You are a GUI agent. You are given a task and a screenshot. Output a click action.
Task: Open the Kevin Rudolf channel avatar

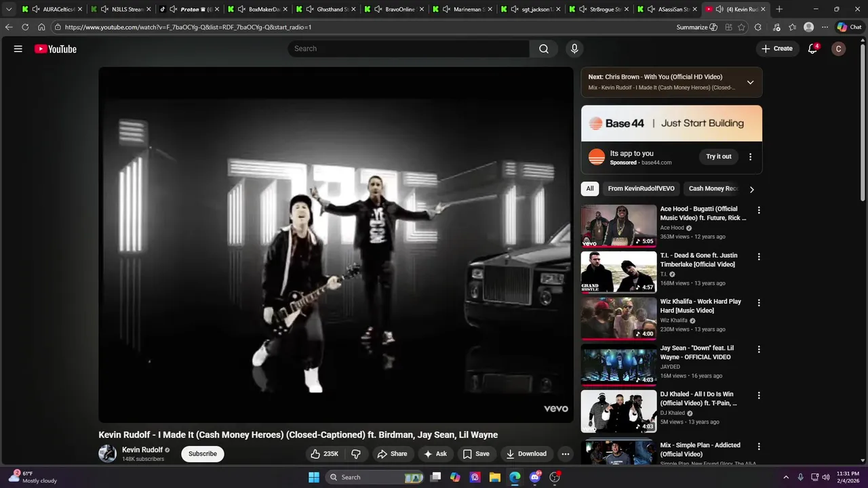click(x=107, y=454)
